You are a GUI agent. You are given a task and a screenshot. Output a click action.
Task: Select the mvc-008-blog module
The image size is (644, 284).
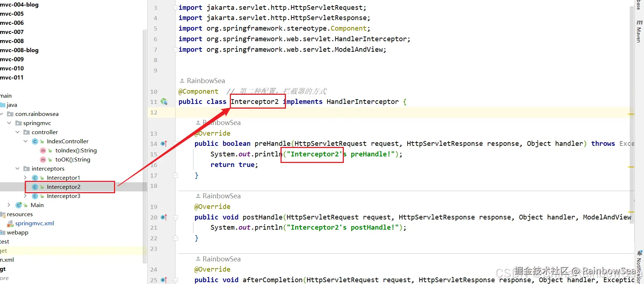[x=19, y=50]
